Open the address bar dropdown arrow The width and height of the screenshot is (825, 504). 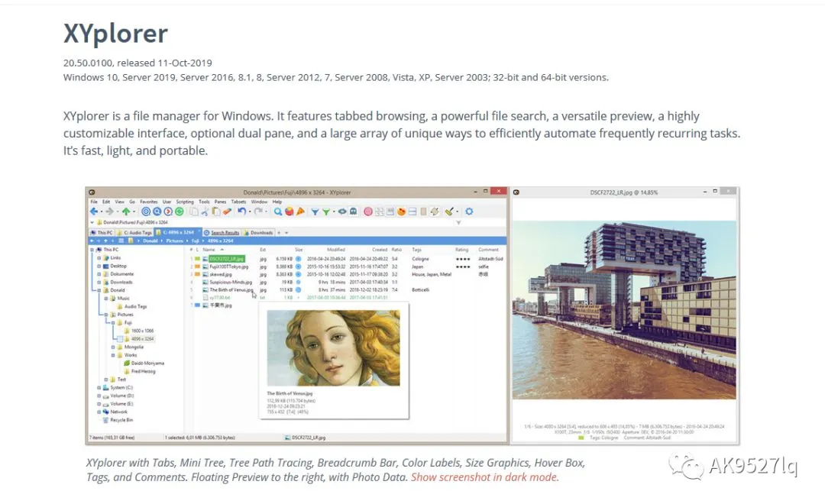pos(92,222)
